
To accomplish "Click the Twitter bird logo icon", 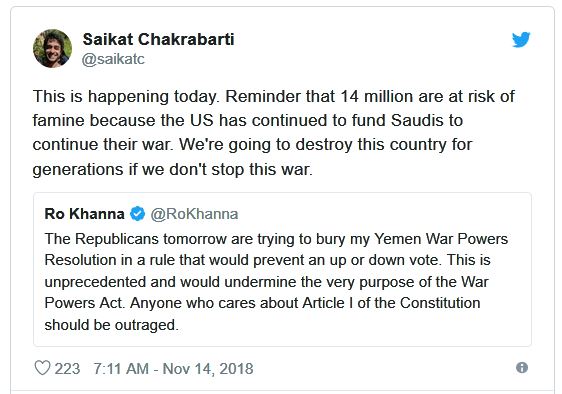I will [521, 39].
